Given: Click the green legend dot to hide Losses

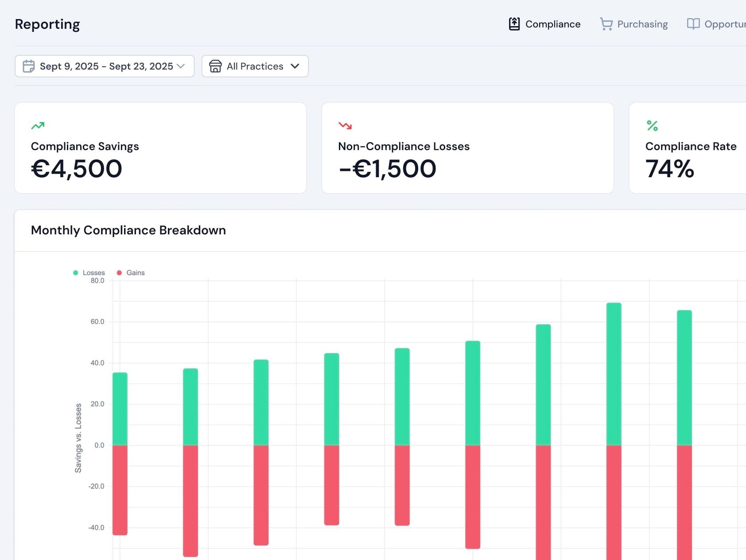Looking at the screenshot, I should (x=74, y=272).
